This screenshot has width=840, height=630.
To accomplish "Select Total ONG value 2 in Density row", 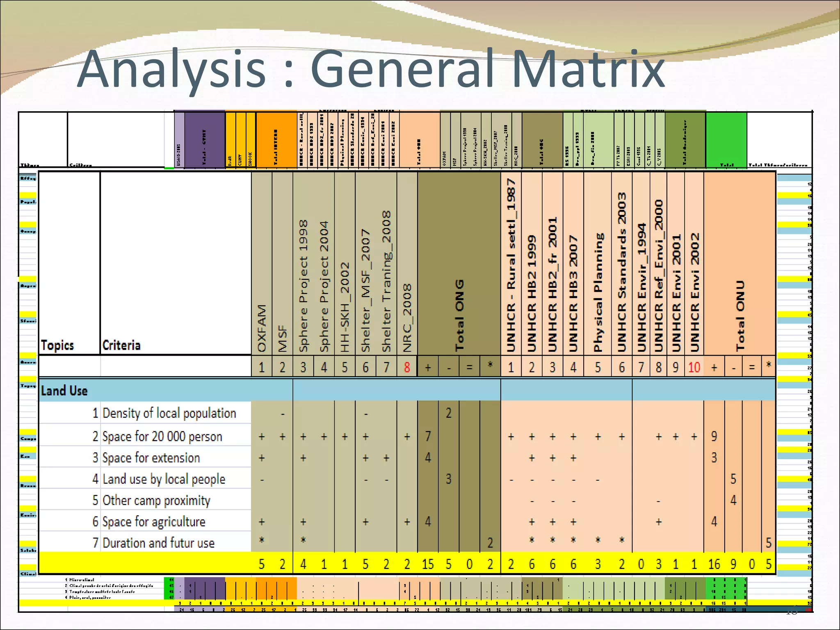I will (x=449, y=413).
